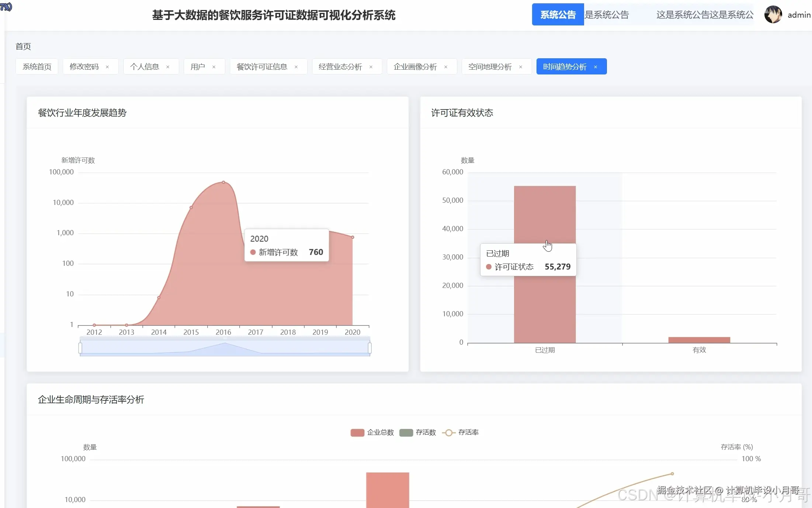
Task: Switch to the 系统首页 tab
Action: 37,67
